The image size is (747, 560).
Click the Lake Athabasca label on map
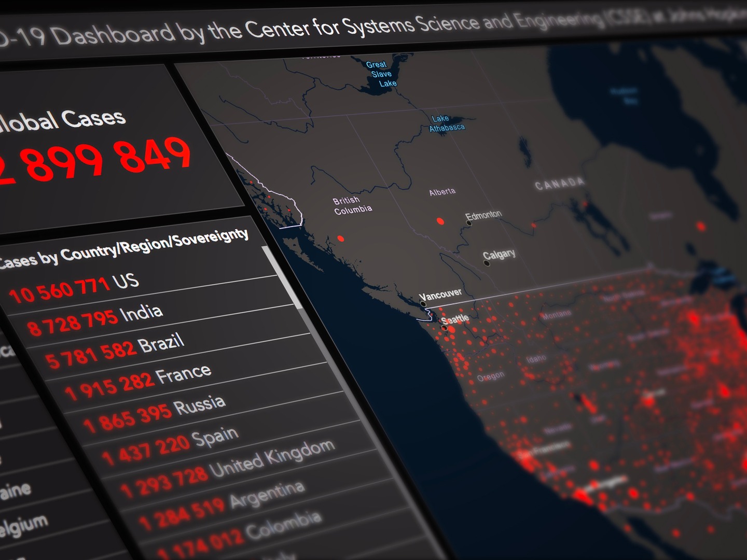(x=447, y=123)
